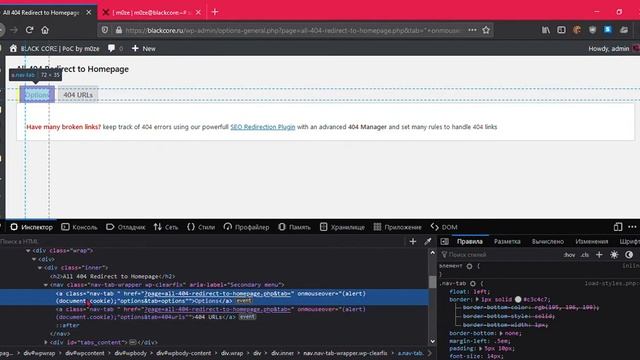This screenshot has height=360, width=640.
Task: Click the WordPress site home icon BLACK CORE
Action: click(x=54, y=49)
